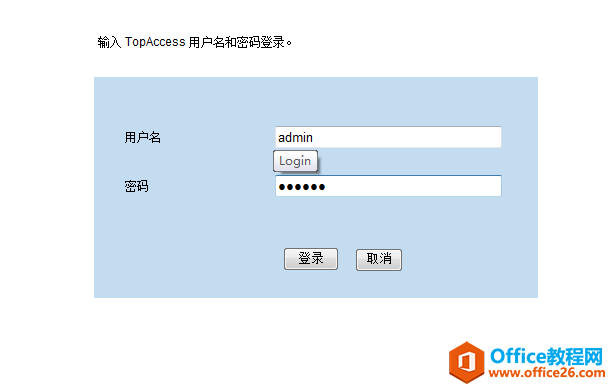Click the 输入 instruction sentence start

pos(109,42)
